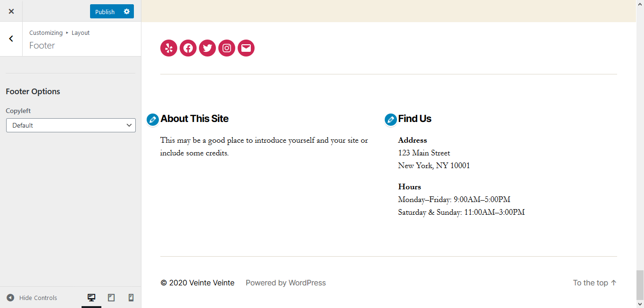The height and width of the screenshot is (308, 644).
Task: Click the email envelope social icon
Action: [x=246, y=48]
